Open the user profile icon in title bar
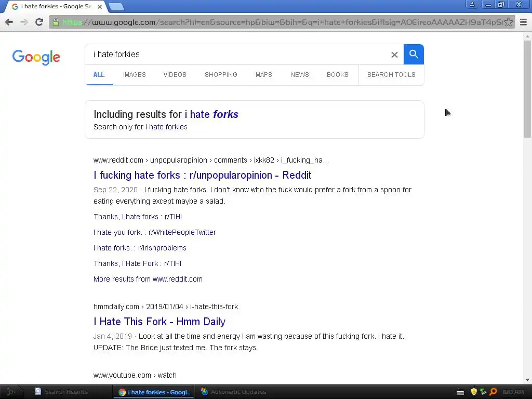 coord(472,4)
